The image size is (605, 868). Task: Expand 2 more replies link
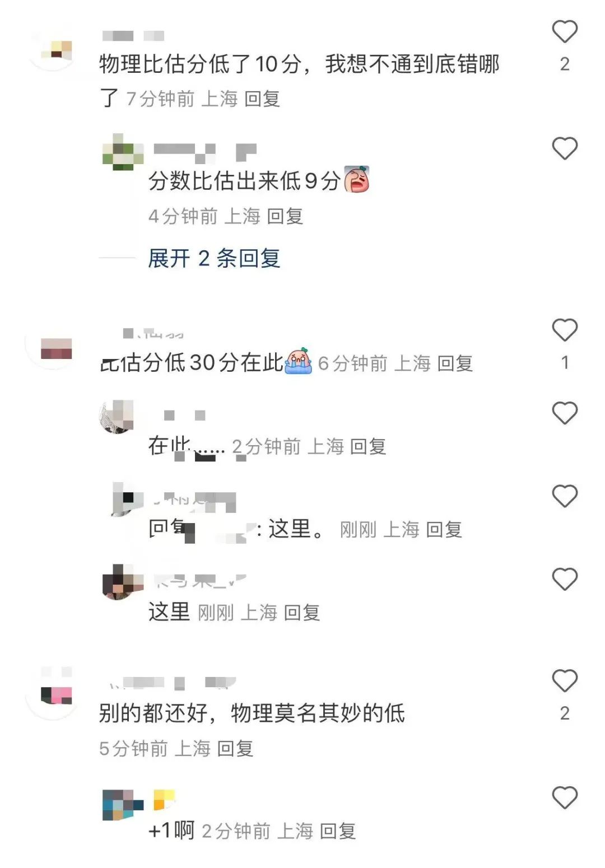pyautogui.click(x=214, y=258)
